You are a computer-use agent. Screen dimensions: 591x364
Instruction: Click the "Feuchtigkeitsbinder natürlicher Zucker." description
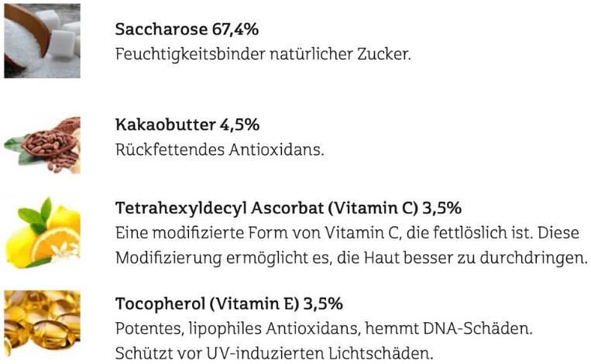pos(263,55)
